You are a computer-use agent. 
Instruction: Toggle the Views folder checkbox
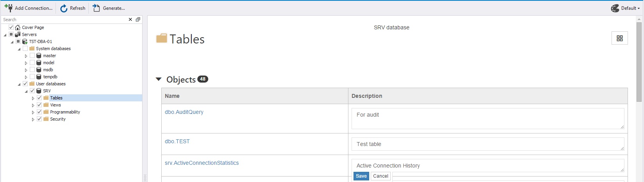point(39,105)
